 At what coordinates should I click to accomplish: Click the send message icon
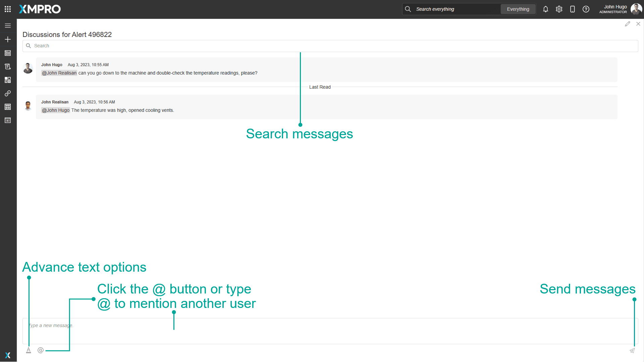(x=632, y=350)
